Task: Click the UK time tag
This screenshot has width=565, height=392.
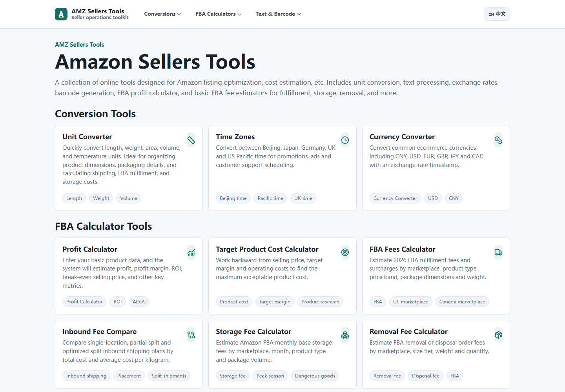Action: pyautogui.click(x=303, y=198)
